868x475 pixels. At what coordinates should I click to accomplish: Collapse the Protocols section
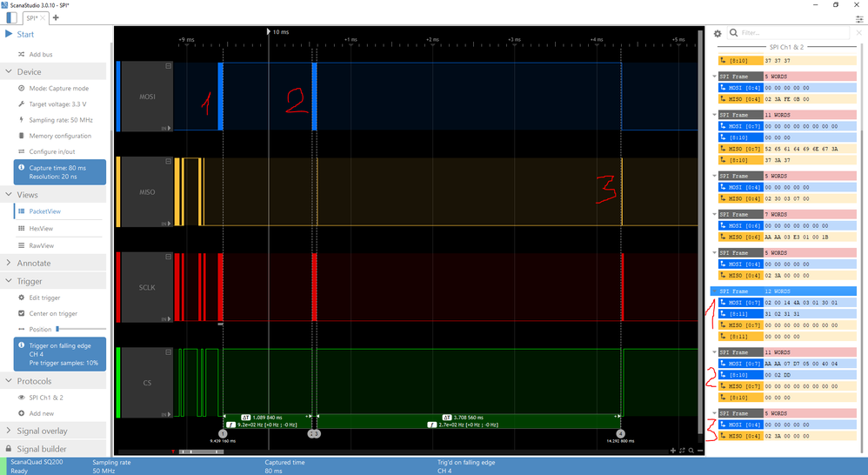9,381
